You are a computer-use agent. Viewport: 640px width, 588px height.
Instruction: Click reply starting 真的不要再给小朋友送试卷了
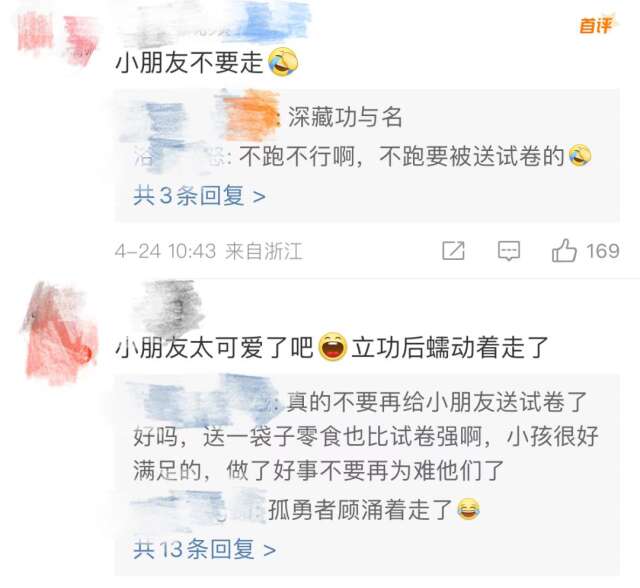coord(366,437)
